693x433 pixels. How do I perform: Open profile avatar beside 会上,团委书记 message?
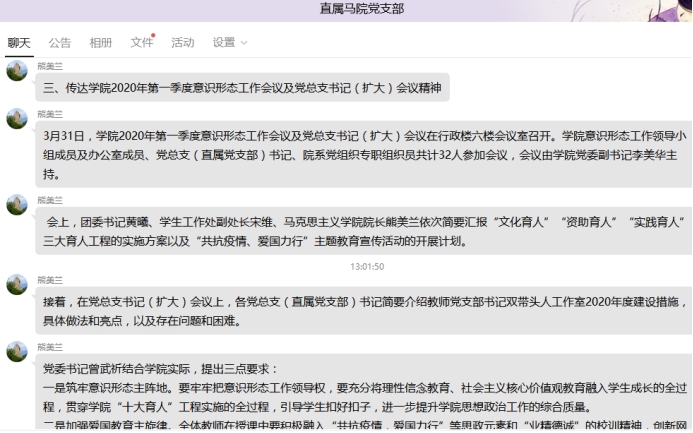coord(17,205)
